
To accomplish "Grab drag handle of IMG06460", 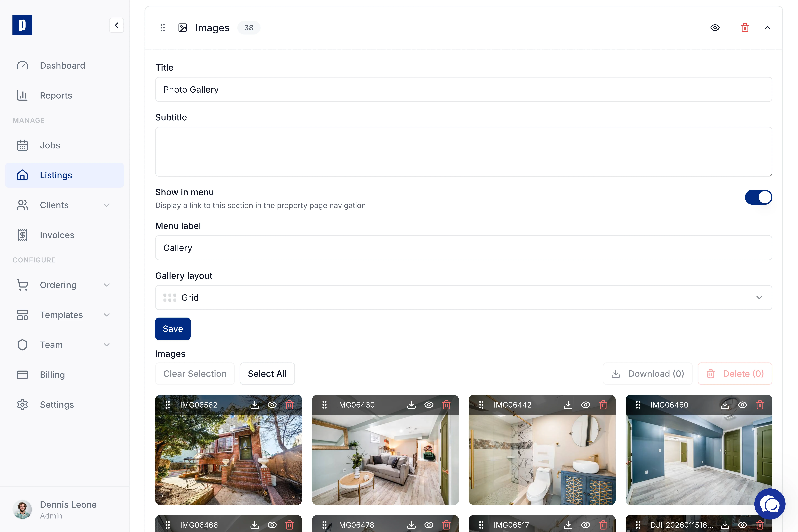I will point(638,405).
